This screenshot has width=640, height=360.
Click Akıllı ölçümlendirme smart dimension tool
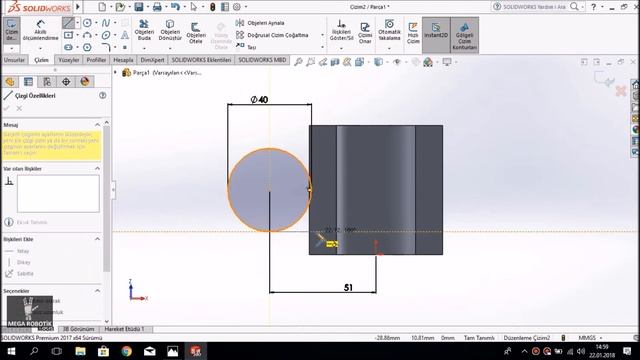click(40, 30)
